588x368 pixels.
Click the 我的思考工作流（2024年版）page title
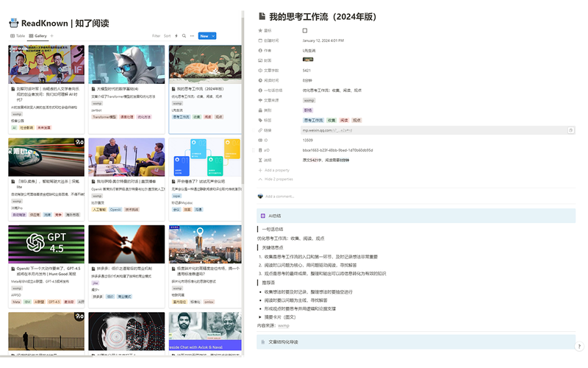tap(323, 16)
